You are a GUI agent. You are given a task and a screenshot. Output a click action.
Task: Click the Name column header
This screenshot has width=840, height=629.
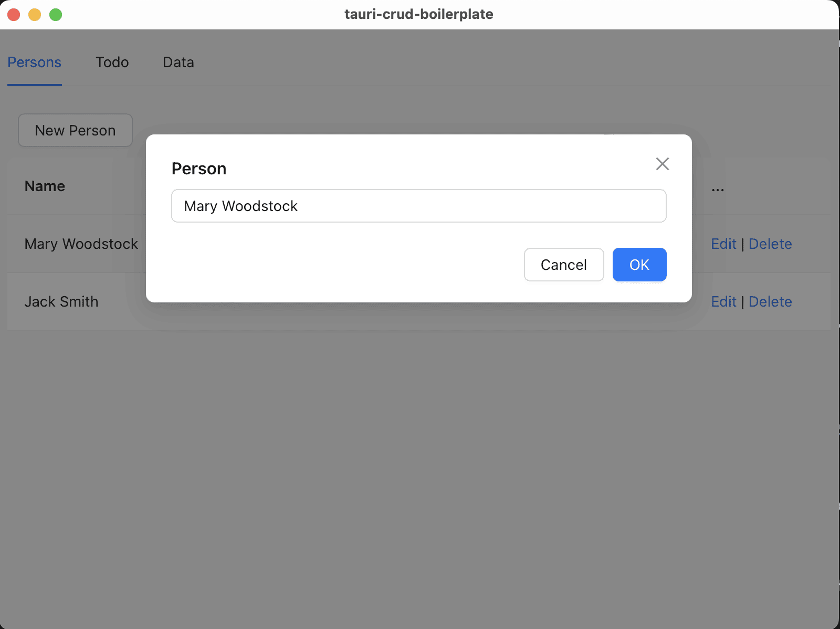(45, 186)
